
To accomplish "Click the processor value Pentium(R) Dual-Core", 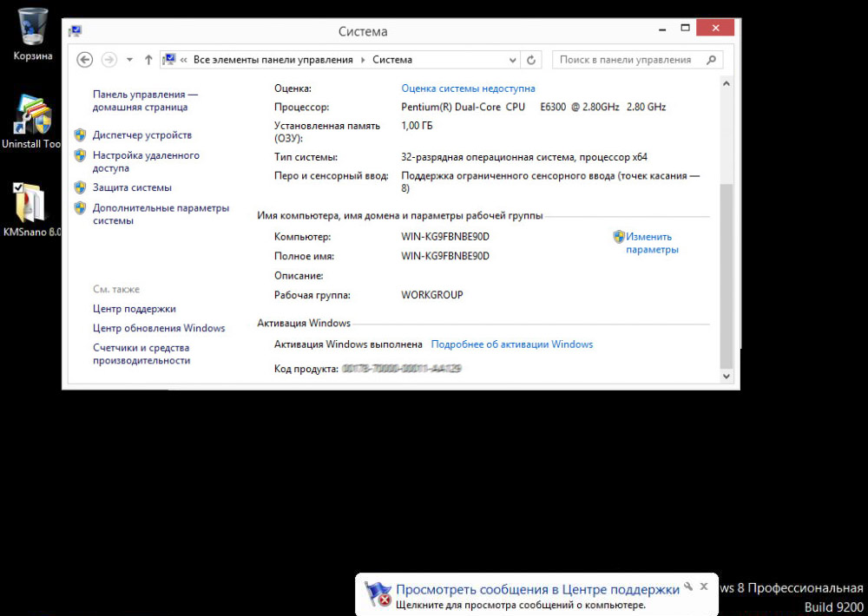I will point(534,107).
